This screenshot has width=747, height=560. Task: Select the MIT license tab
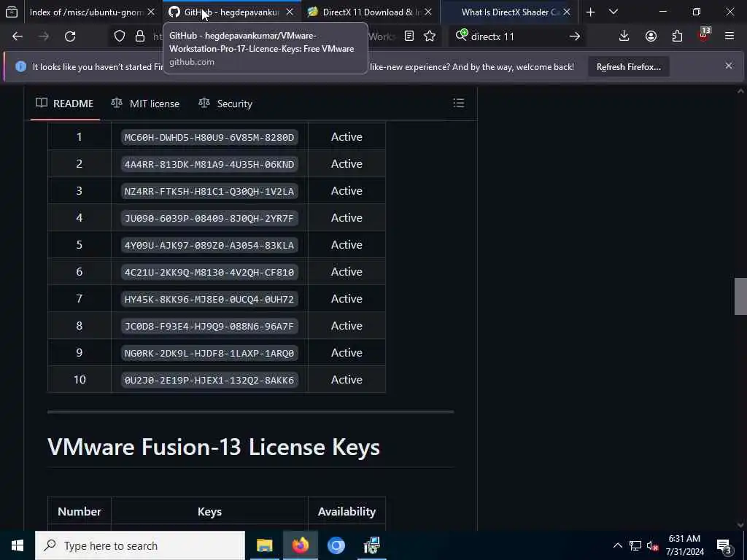145,104
